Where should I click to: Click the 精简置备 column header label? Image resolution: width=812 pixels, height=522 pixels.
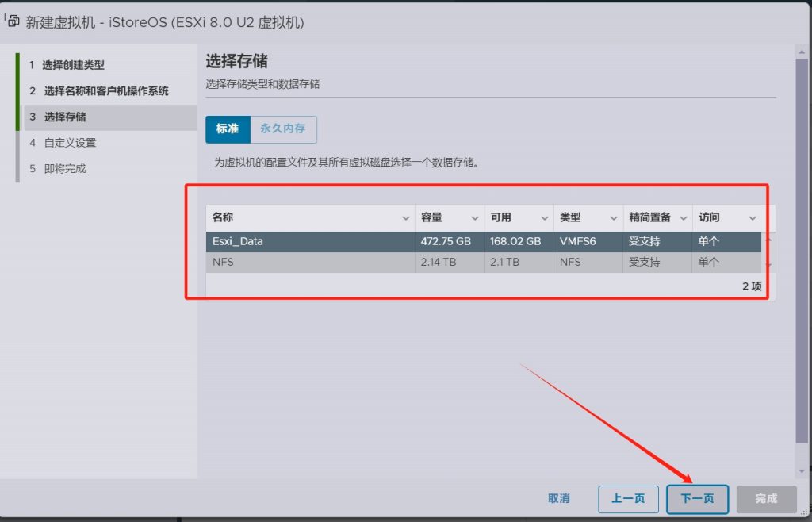tap(649, 217)
